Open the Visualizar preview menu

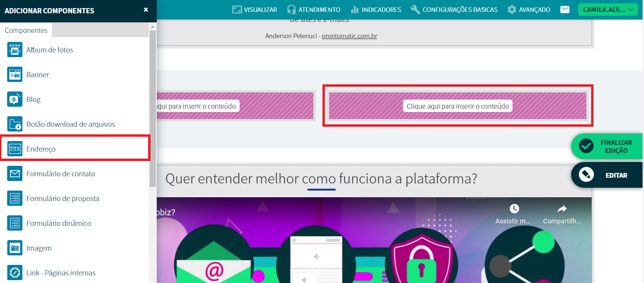coord(254,10)
